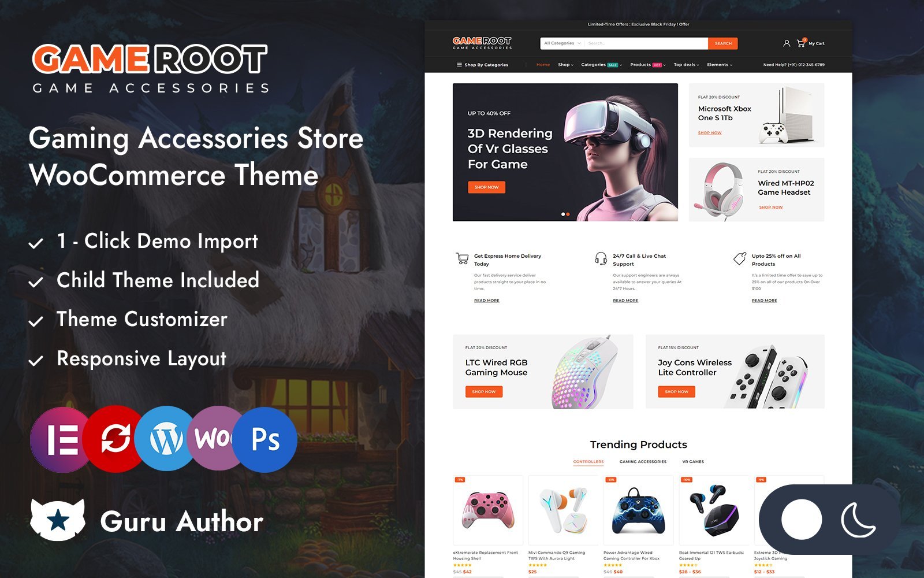Expand the Shop menu dropdown
The height and width of the screenshot is (578, 924).
click(565, 65)
